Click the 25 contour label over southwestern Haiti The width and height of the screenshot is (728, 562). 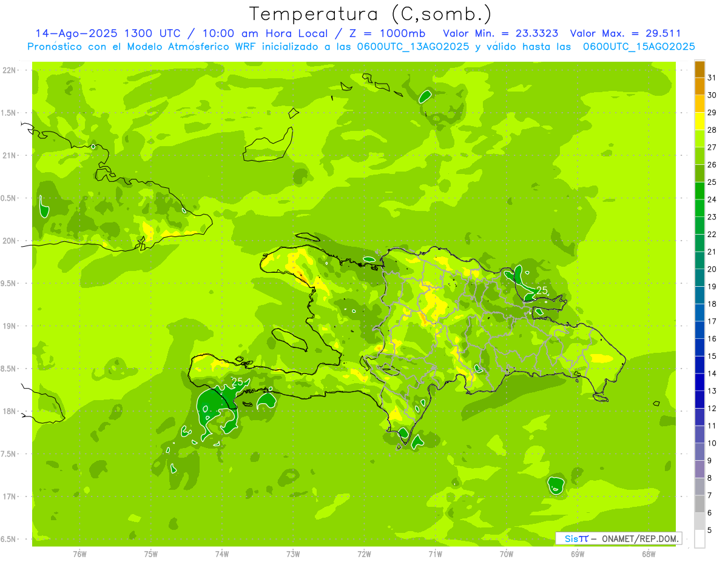point(237,381)
